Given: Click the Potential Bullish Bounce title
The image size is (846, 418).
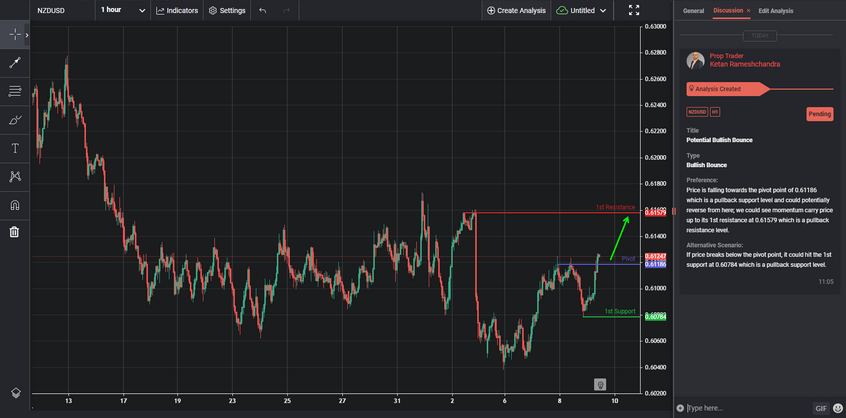Looking at the screenshot, I should coord(719,140).
